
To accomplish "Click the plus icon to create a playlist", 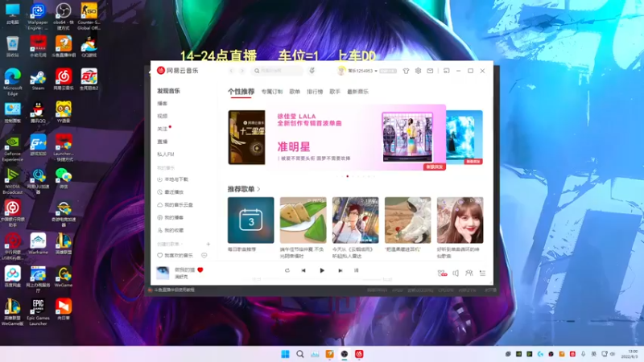I will click(x=208, y=244).
